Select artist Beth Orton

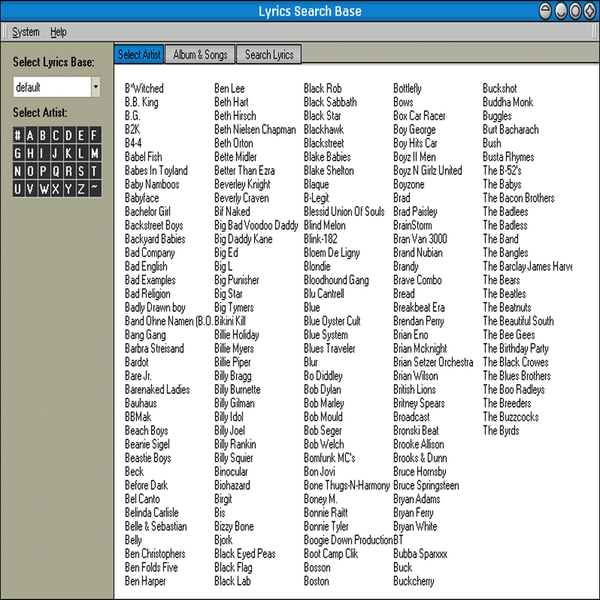coord(233,143)
